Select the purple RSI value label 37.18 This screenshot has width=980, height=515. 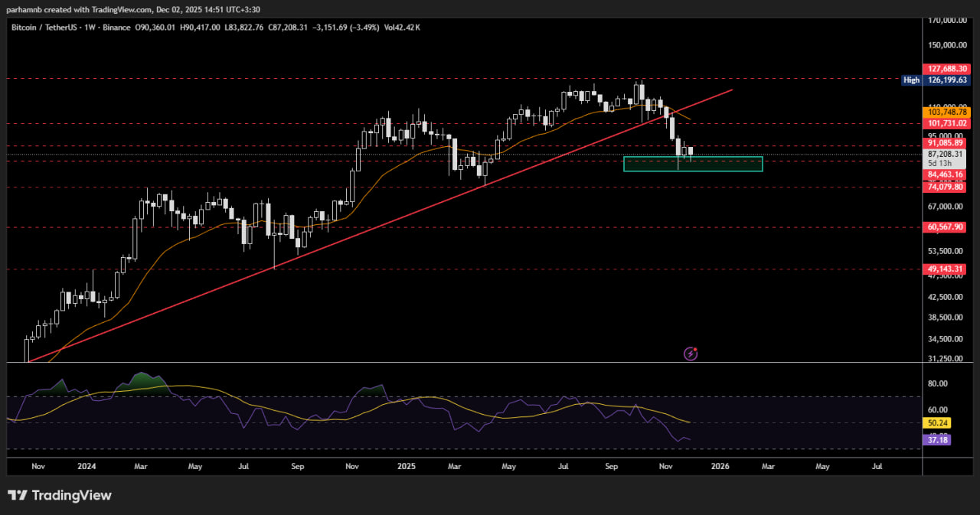pyautogui.click(x=938, y=440)
